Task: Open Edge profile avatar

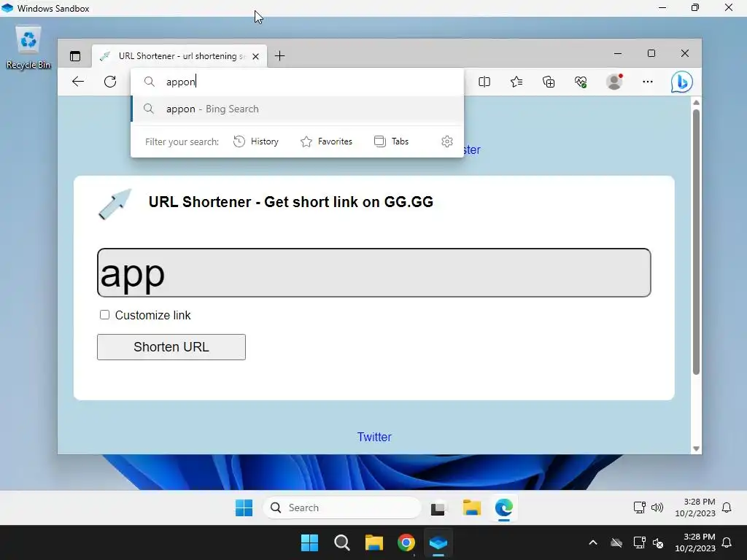Action: (x=614, y=82)
